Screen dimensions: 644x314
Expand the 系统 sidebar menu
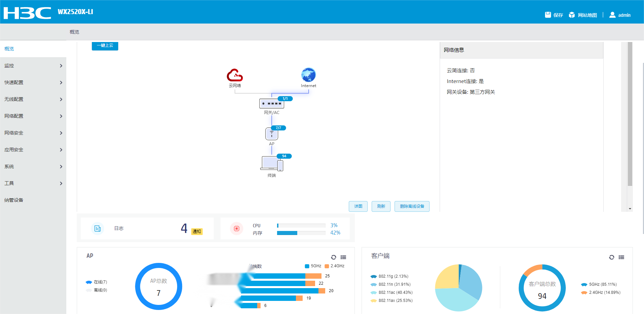(33, 166)
